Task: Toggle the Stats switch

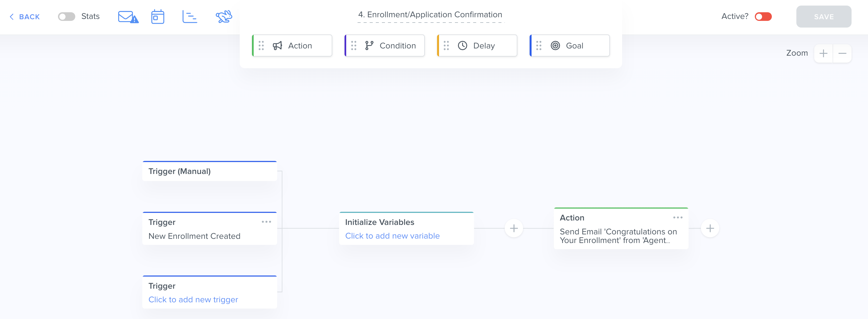Action: [66, 16]
